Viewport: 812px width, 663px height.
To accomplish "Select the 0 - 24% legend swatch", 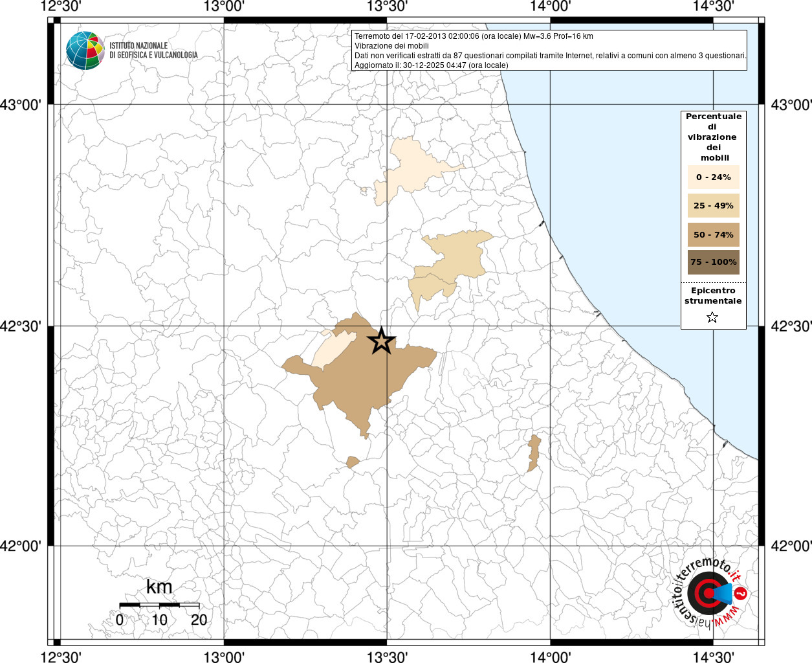I will [714, 177].
